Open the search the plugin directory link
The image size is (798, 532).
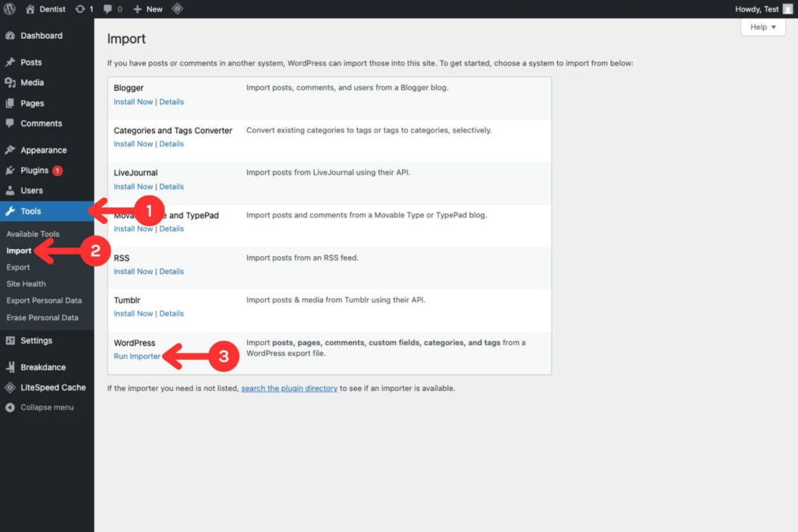pyautogui.click(x=289, y=389)
